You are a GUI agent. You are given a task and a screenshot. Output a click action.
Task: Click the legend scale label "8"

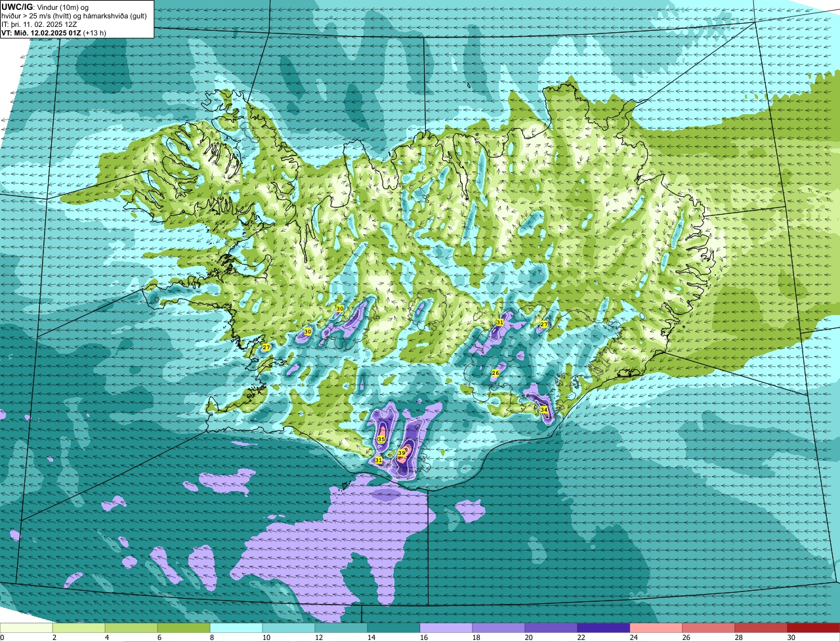tap(212, 637)
